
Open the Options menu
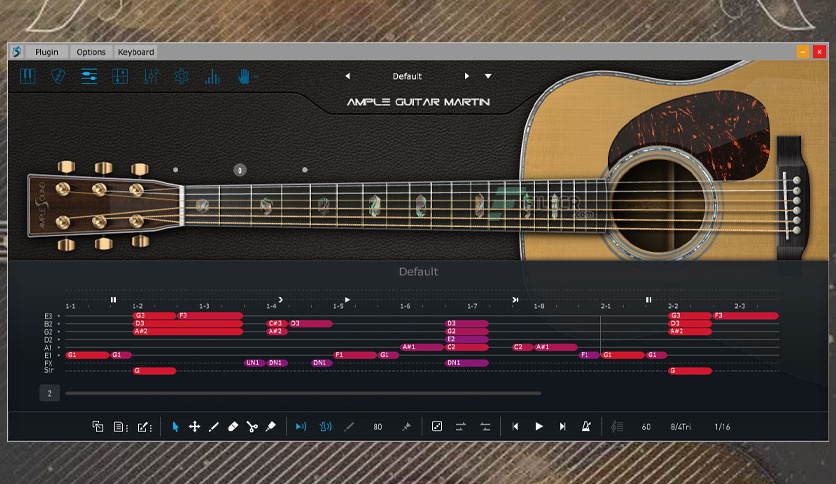tap(91, 52)
